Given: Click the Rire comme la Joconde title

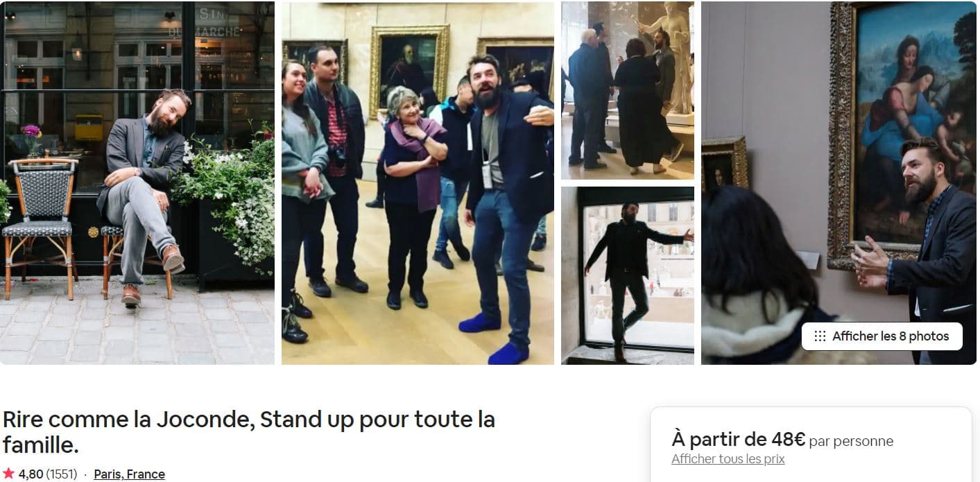Looking at the screenshot, I should pos(249,431).
